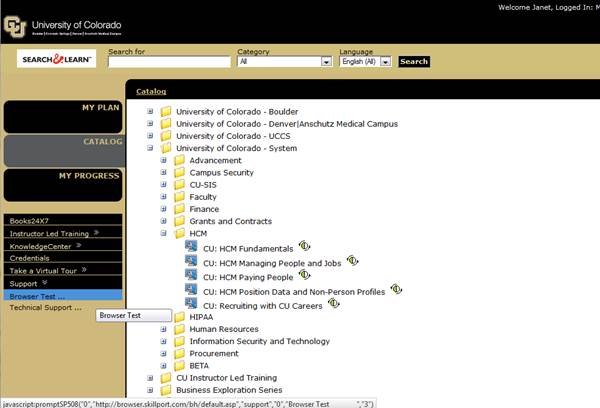Viewport: 600px width, 408px height.
Task: Click the Search button
Action: pos(414,62)
